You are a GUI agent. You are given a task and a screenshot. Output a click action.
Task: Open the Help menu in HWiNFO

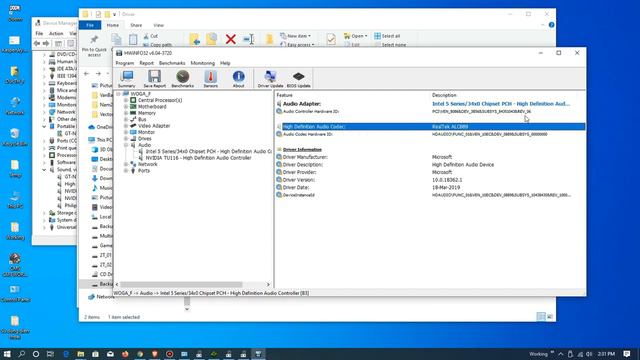pos(225,63)
